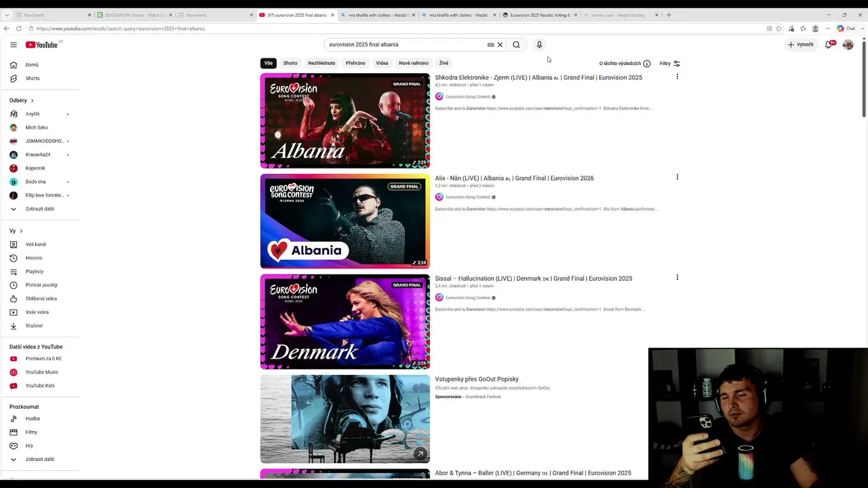Open the on-screen keyboard icon in search
This screenshot has width=868, height=488.
tap(490, 45)
